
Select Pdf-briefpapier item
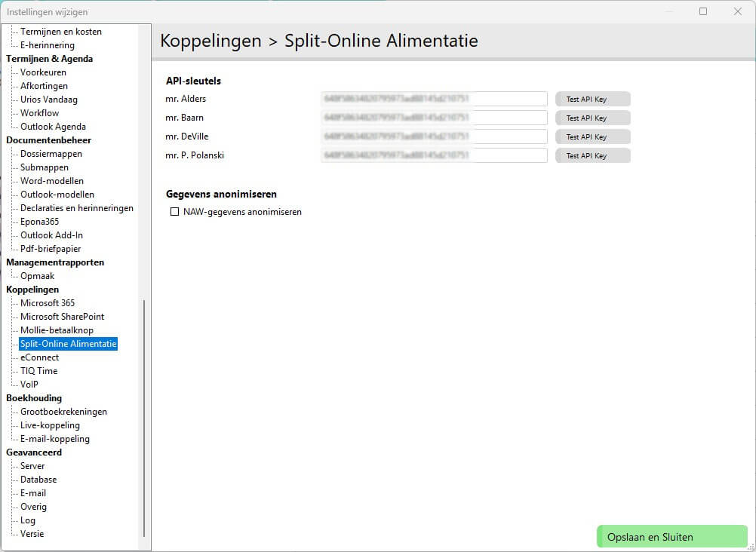click(51, 249)
